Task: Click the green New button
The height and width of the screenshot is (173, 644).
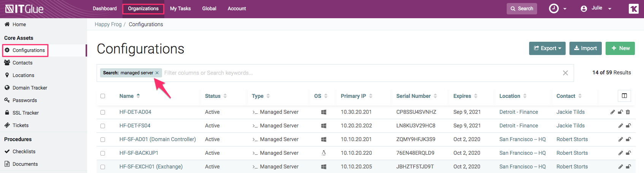Action: click(x=620, y=48)
